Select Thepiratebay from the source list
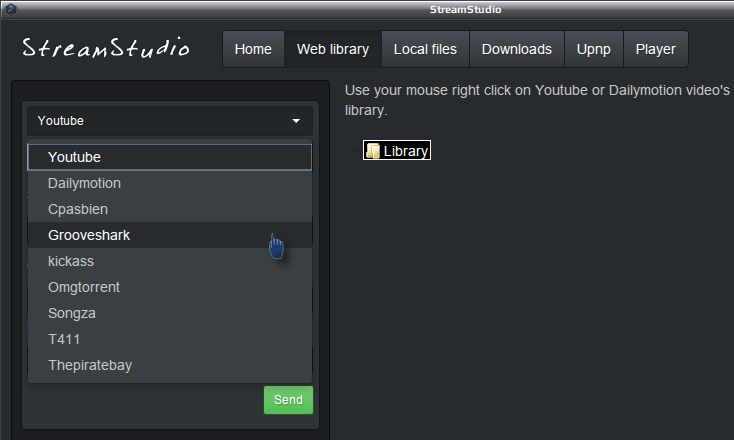 pos(170,365)
